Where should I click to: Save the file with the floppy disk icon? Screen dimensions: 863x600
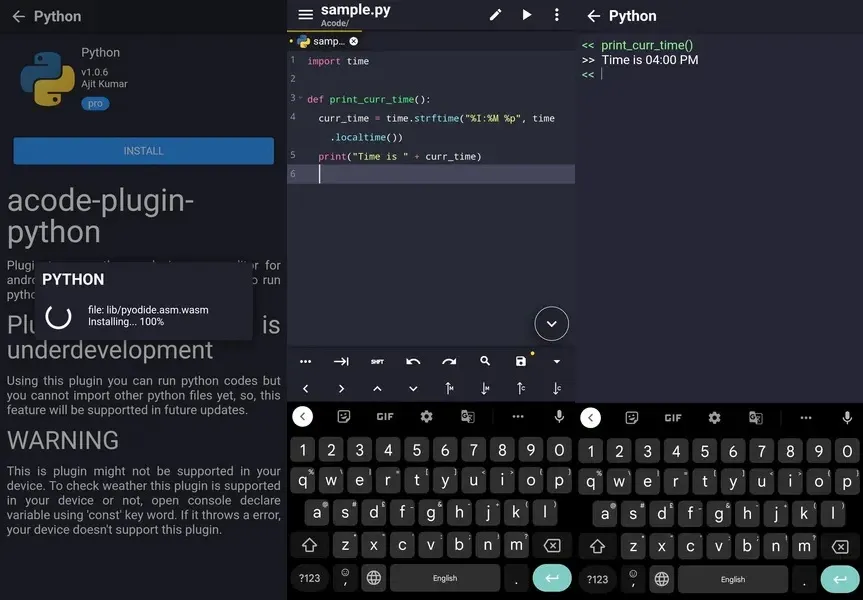point(521,361)
